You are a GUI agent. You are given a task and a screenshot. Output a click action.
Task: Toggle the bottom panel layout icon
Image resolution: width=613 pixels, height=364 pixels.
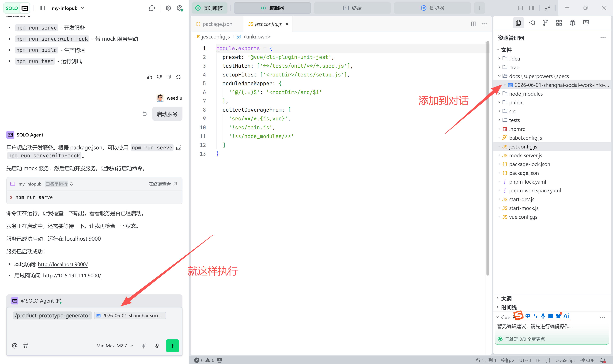point(520,8)
